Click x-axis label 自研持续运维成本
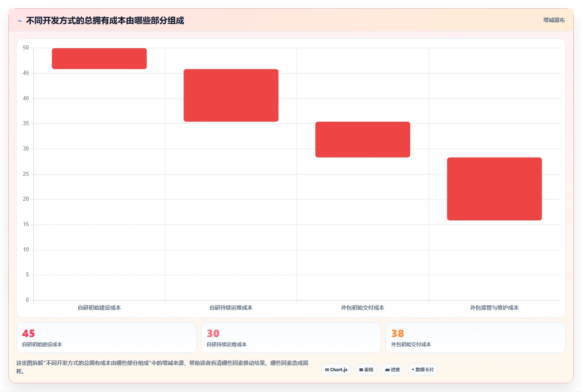 tap(231, 308)
